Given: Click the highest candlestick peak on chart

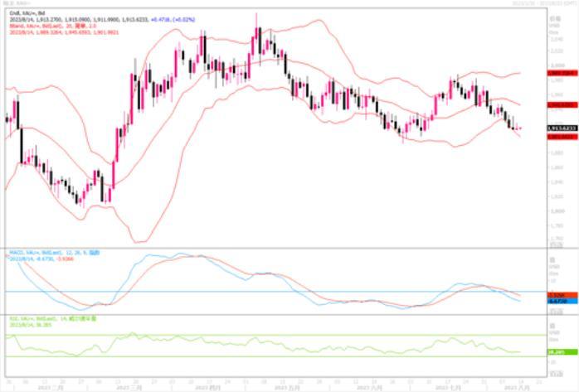Looking at the screenshot, I should pyautogui.click(x=258, y=29).
